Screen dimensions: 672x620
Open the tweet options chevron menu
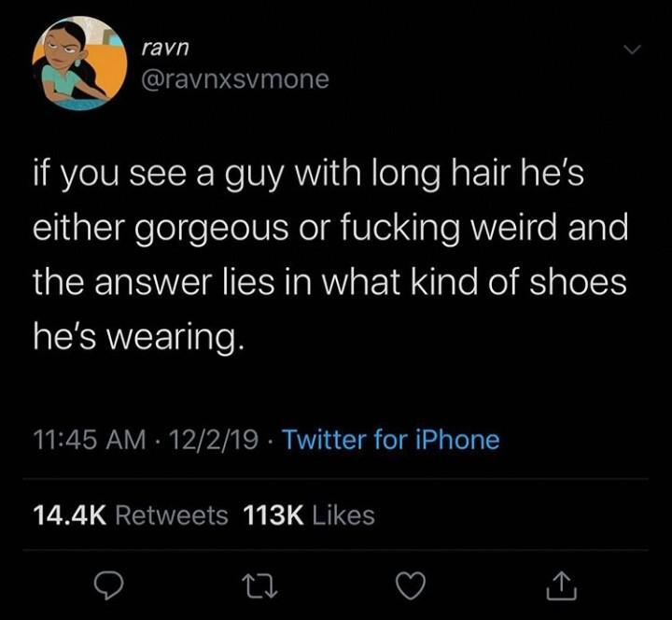coord(632,49)
